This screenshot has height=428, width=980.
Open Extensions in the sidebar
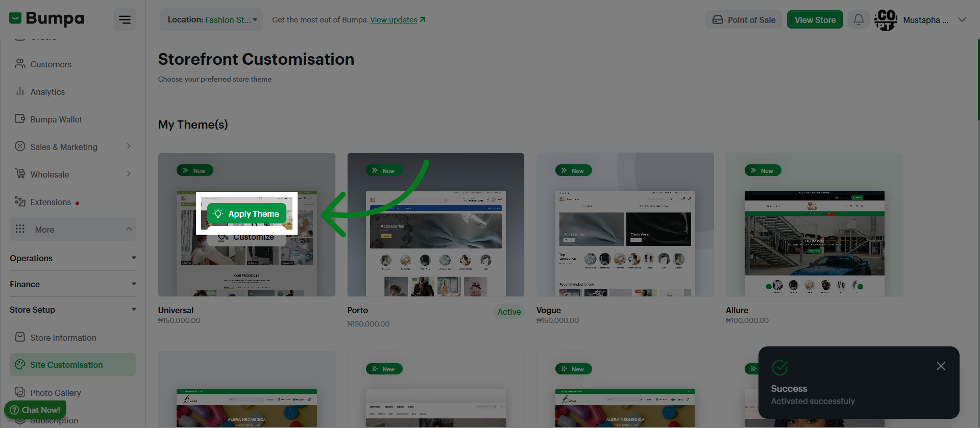tap(51, 202)
